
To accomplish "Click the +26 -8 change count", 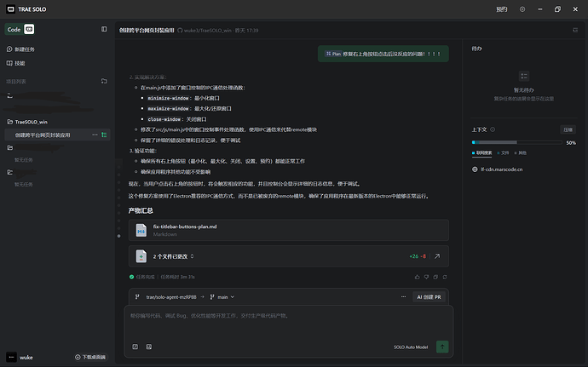I will pos(418,256).
